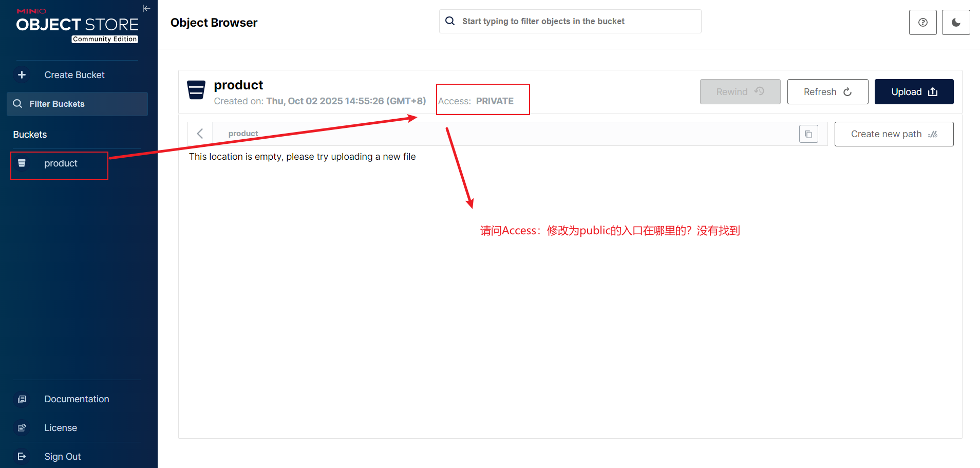Click the bucket creation date text
The image size is (980, 468).
pyautogui.click(x=320, y=101)
